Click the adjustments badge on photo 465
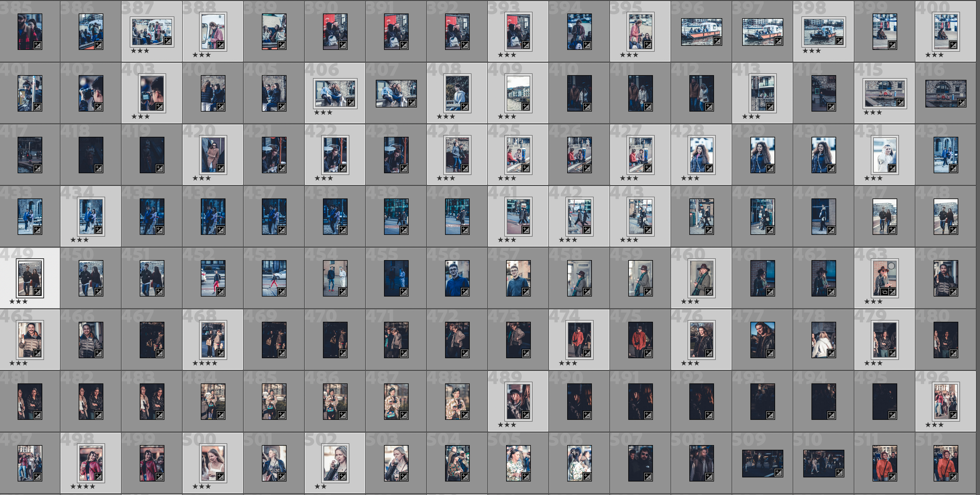The width and height of the screenshot is (980, 495). 37,353
